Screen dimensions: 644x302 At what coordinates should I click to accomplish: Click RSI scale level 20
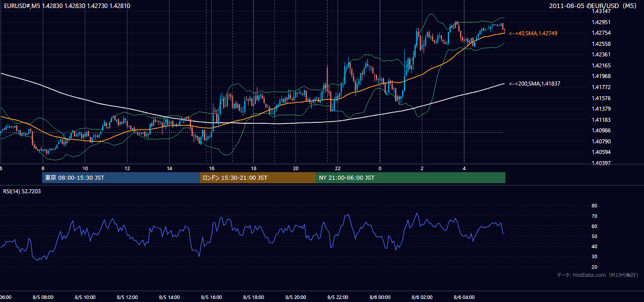coord(594,267)
